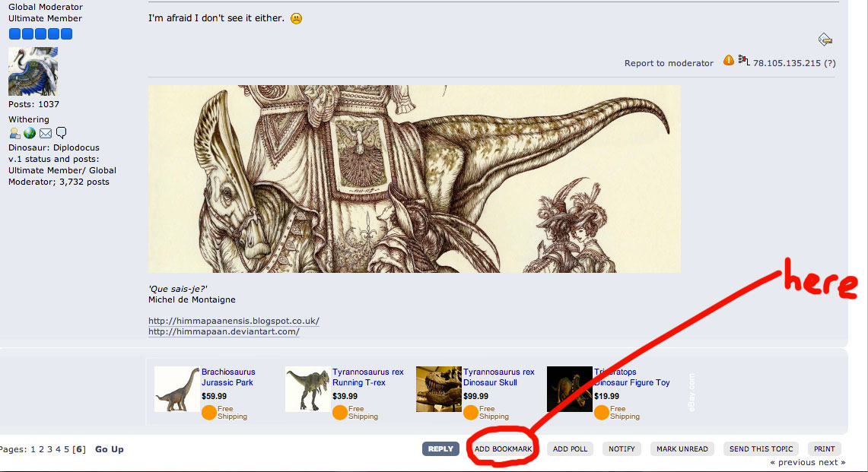
Task: Click the $39.99 price on the Running T-rex ad
Action: (345, 396)
